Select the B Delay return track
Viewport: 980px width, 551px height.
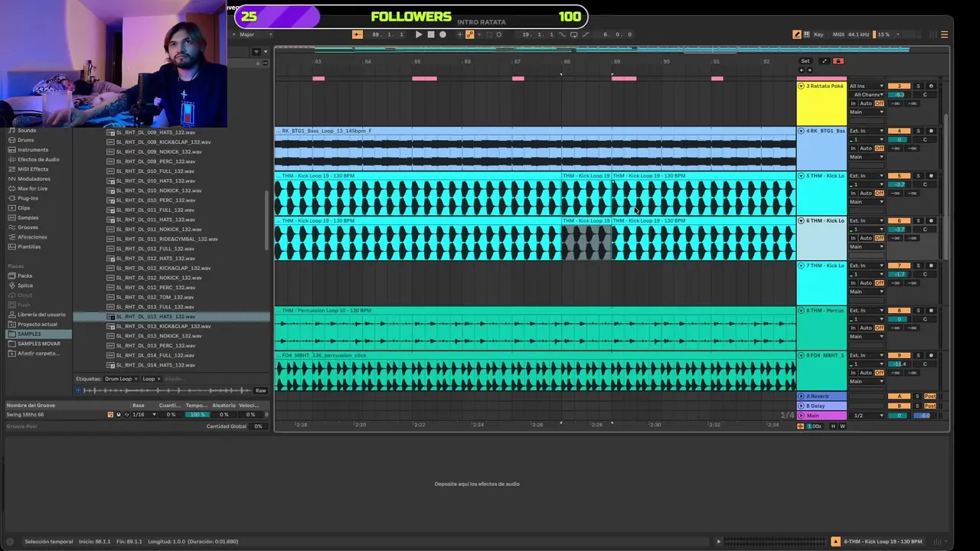[822, 406]
